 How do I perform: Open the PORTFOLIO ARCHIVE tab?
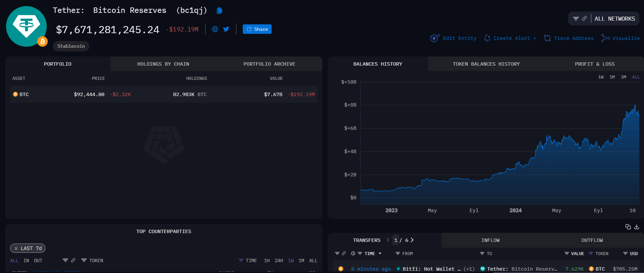(x=269, y=64)
